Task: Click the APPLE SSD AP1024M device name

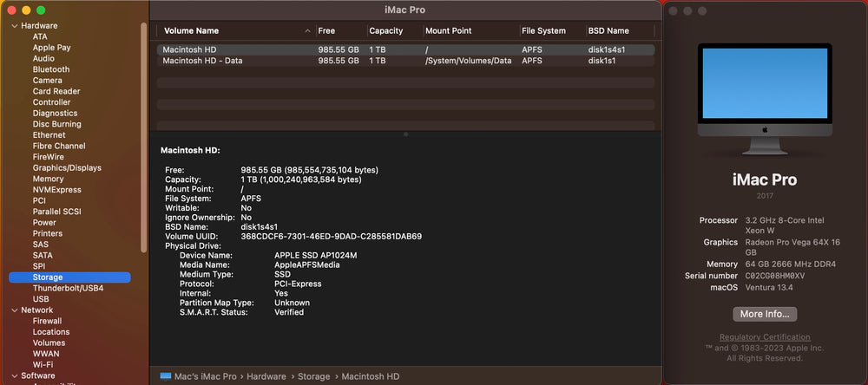Action: [x=316, y=256]
